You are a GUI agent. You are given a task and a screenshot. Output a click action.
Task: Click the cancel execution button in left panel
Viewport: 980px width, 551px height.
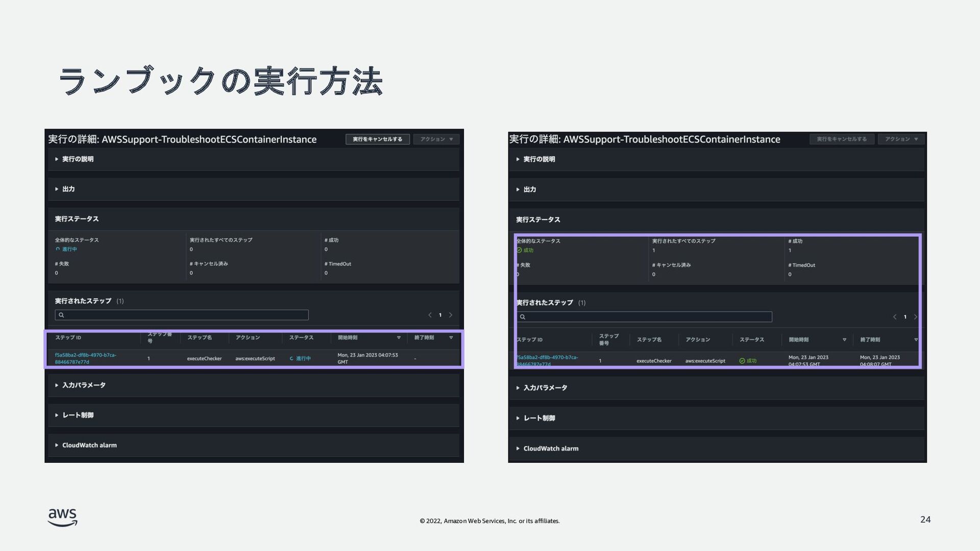(377, 139)
